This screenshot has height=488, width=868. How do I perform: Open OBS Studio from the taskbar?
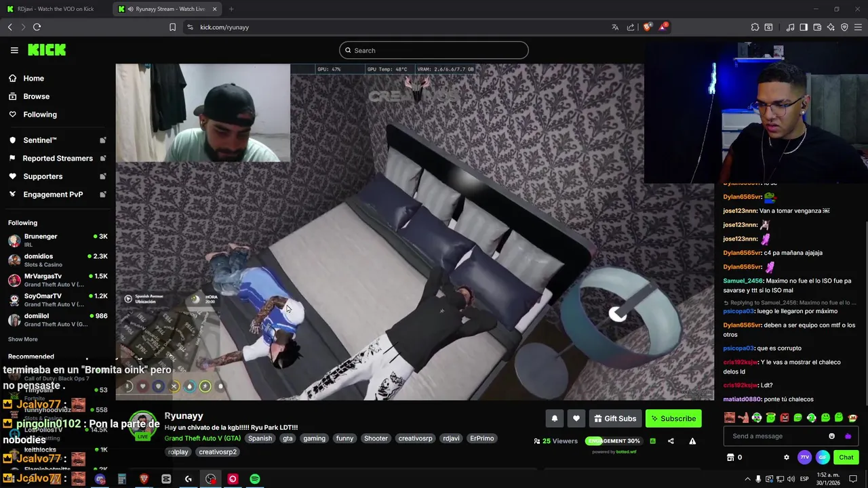(x=211, y=479)
